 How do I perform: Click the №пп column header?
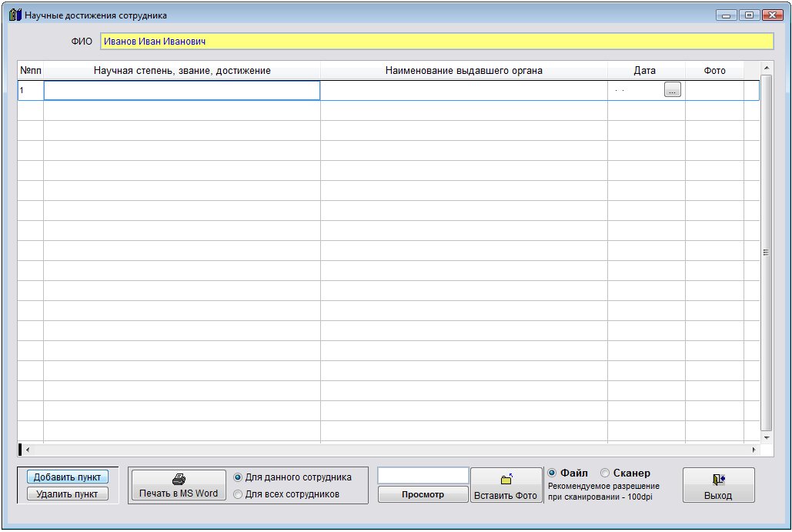point(31,71)
